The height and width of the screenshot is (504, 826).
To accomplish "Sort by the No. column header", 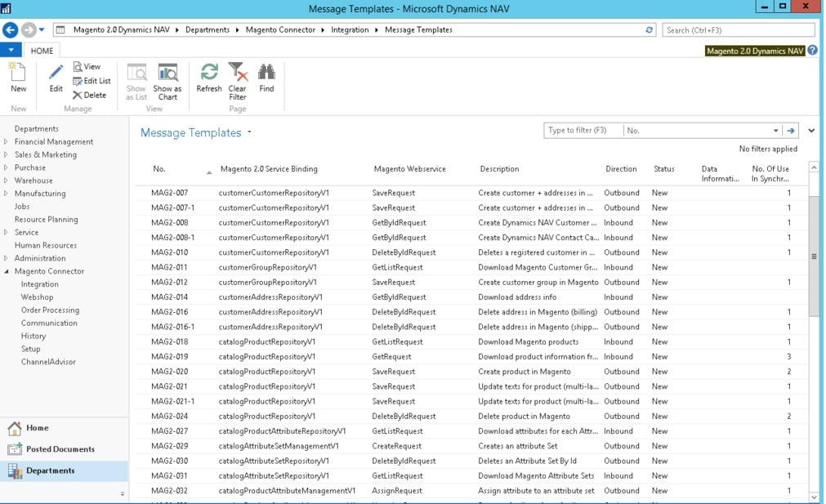I will [159, 169].
